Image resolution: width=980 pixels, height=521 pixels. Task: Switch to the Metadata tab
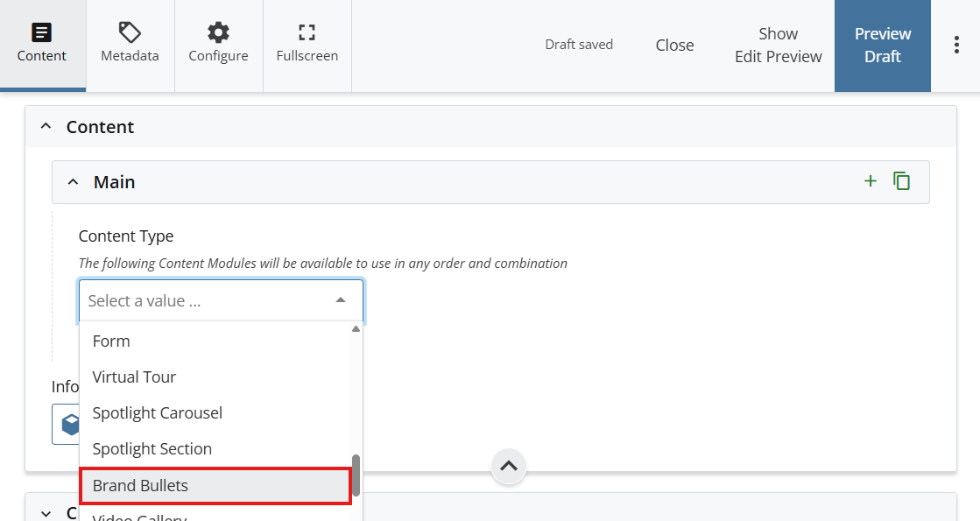coord(130,45)
